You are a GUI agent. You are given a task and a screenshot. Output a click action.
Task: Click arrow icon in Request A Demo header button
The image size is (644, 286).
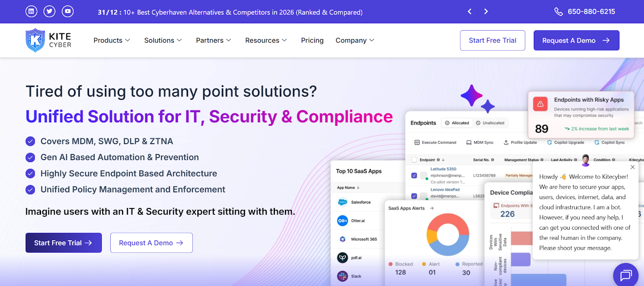pyautogui.click(x=606, y=40)
